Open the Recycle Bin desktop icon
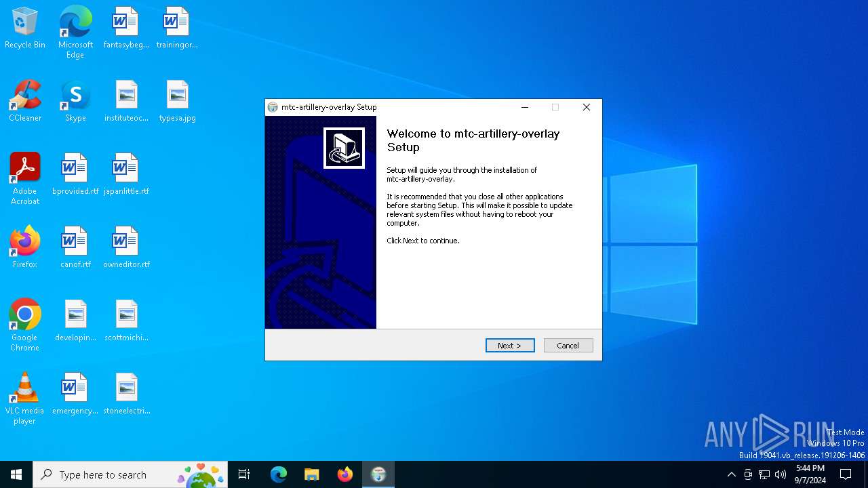 click(x=25, y=28)
